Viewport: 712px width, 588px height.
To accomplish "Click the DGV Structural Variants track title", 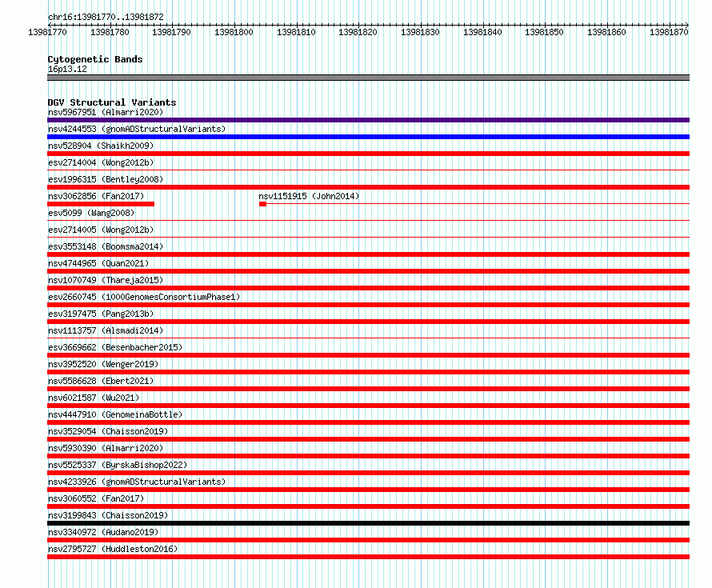I will tap(112, 102).
